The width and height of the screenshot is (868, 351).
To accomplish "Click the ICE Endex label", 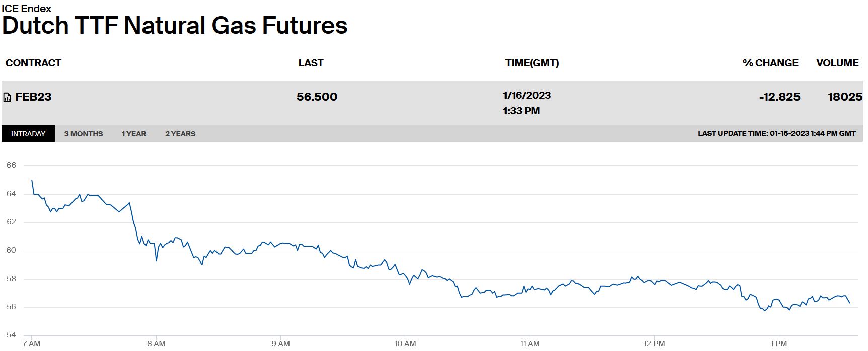I will (26, 9).
